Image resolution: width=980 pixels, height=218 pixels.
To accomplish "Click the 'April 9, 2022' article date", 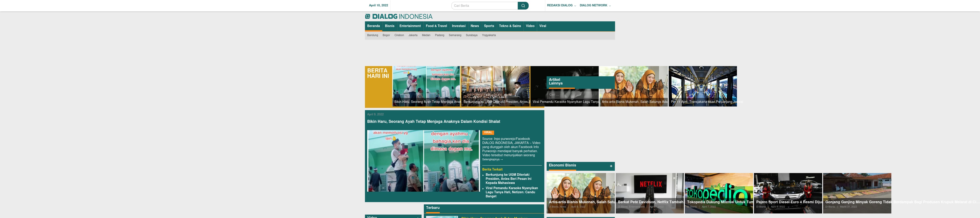I will tap(375, 114).
